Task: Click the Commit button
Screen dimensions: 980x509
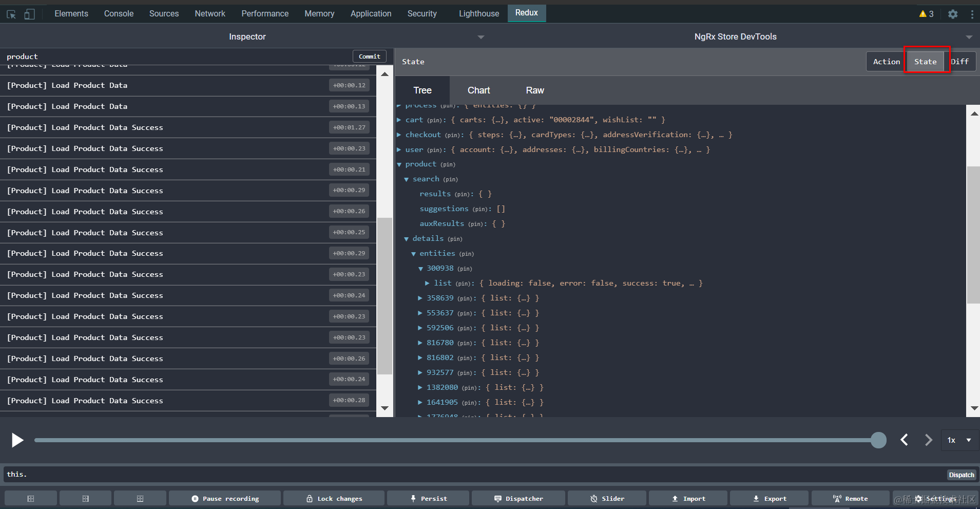Action: coord(370,56)
